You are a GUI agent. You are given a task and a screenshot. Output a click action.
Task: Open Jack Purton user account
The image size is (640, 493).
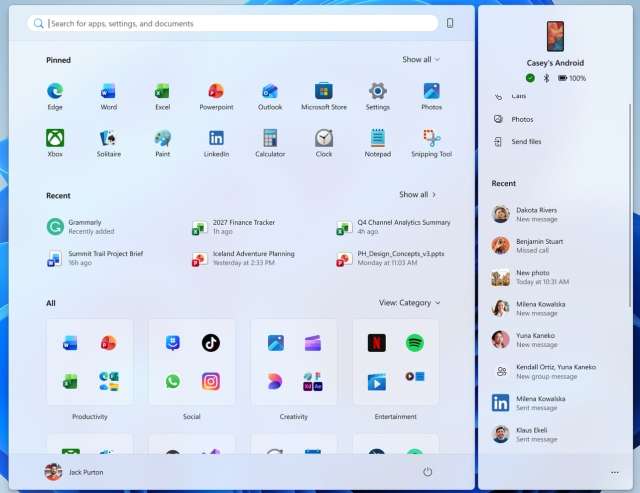pos(74,472)
